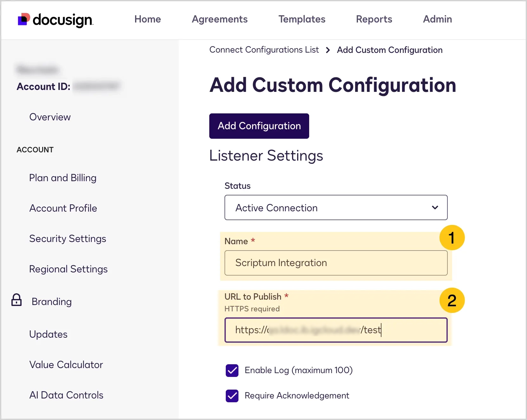Open Updates in the sidebar
Viewport: 527px width, 420px height.
tap(48, 334)
